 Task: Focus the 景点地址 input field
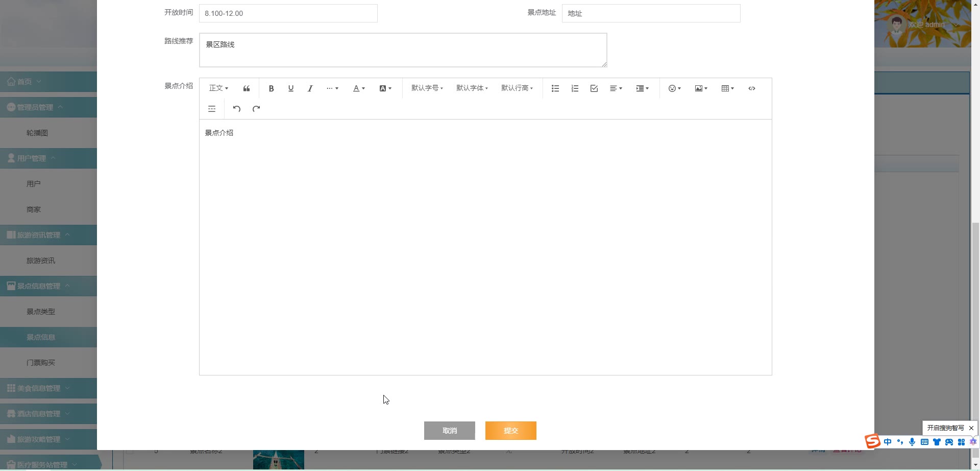[x=651, y=13]
